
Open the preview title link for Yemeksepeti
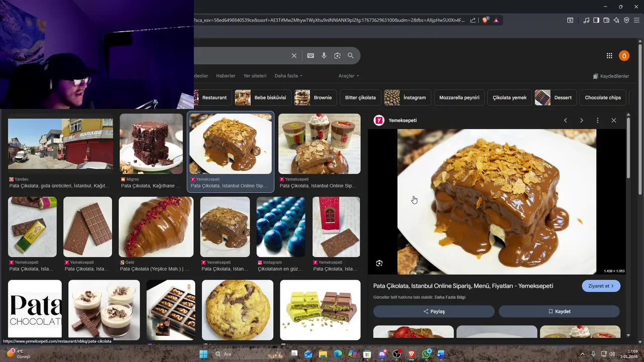tap(463, 286)
